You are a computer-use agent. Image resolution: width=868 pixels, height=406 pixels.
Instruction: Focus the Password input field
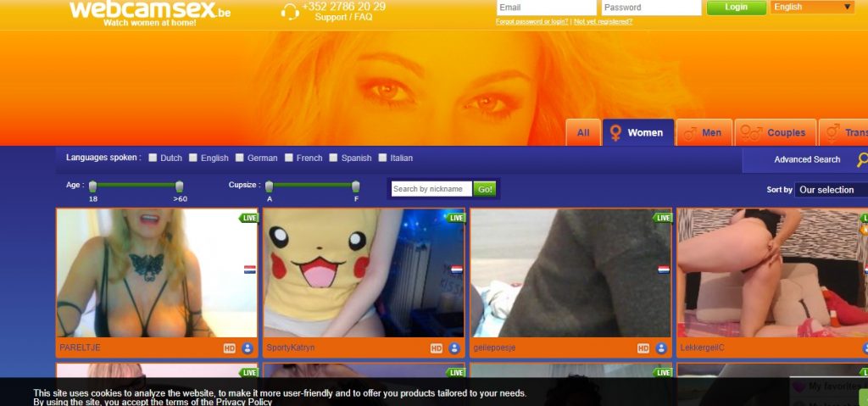click(x=652, y=8)
